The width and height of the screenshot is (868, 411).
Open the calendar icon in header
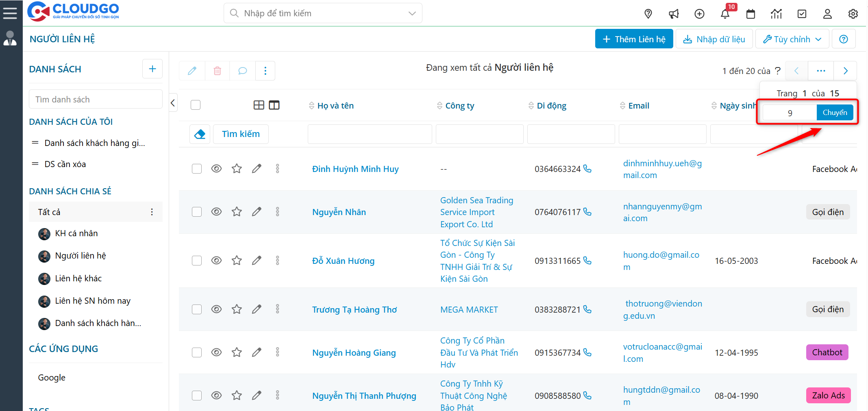click(x=751, y=14)
